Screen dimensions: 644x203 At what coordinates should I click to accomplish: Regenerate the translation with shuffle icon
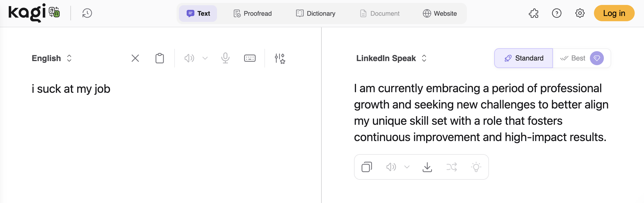point(451,167)
